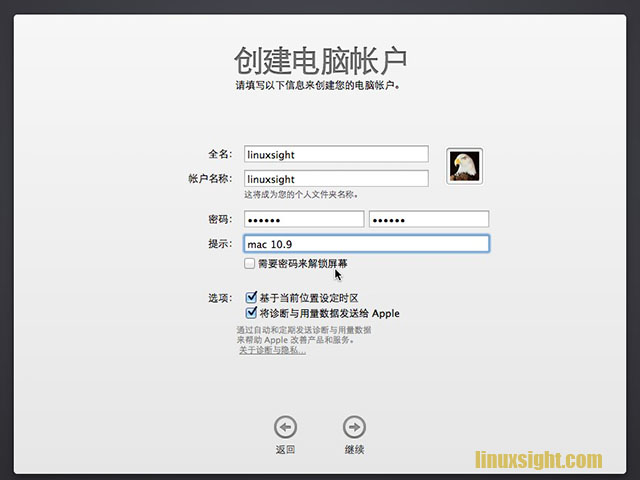The image size is (640, 480).
Task: Click the continue arrow icon
Action: [354, 427]
